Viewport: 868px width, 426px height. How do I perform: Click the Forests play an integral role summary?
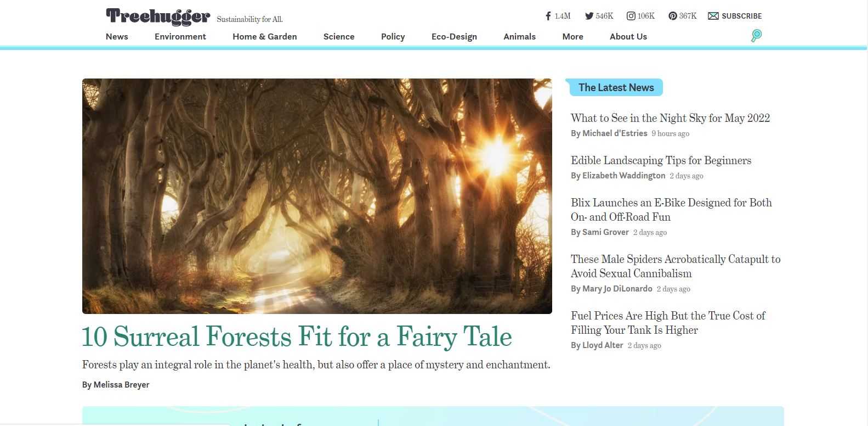(316, 365)
